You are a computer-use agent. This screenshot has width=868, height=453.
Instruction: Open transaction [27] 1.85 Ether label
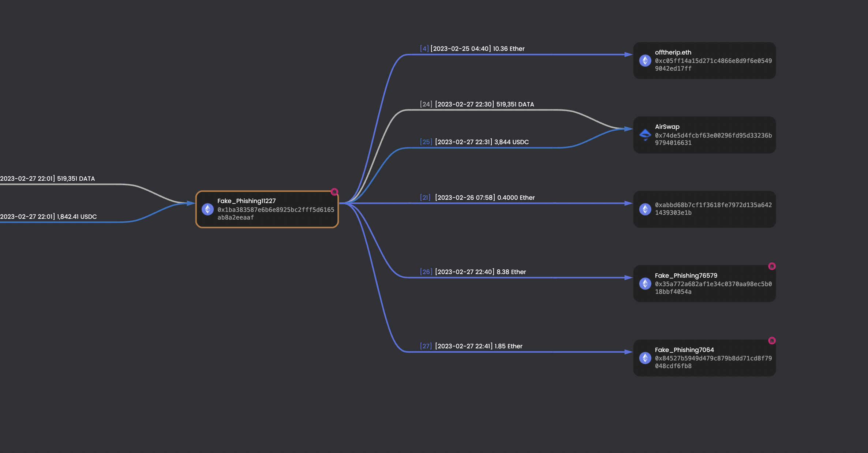[471, 346]
